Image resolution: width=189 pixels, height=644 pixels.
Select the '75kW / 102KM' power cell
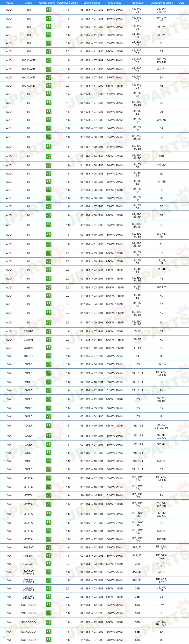click(x=115, y=156)
